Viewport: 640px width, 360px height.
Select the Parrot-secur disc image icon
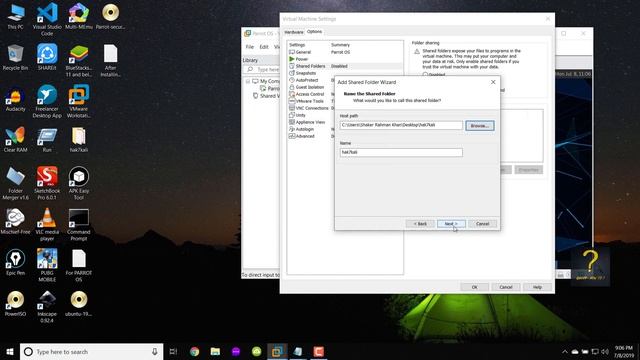[x=110, y=16]
